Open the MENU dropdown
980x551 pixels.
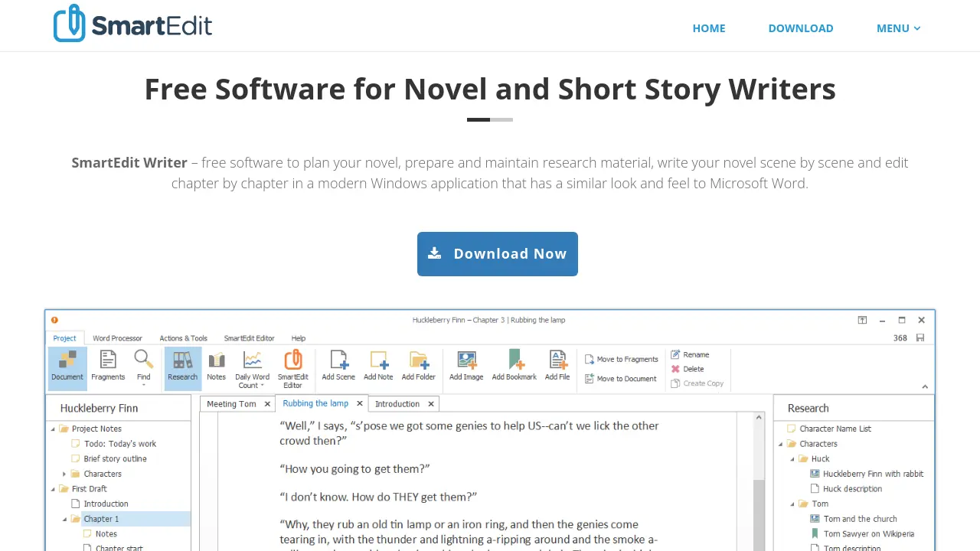click(899, 28)
